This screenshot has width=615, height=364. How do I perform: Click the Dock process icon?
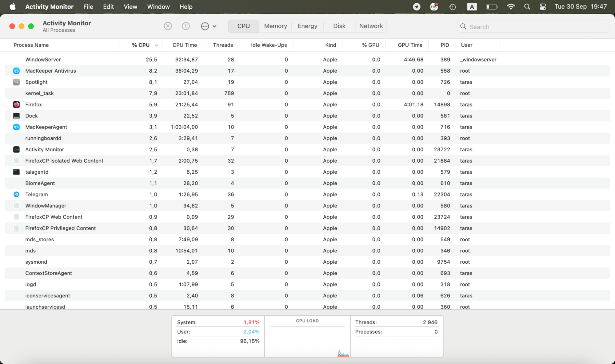coord(16,116)
